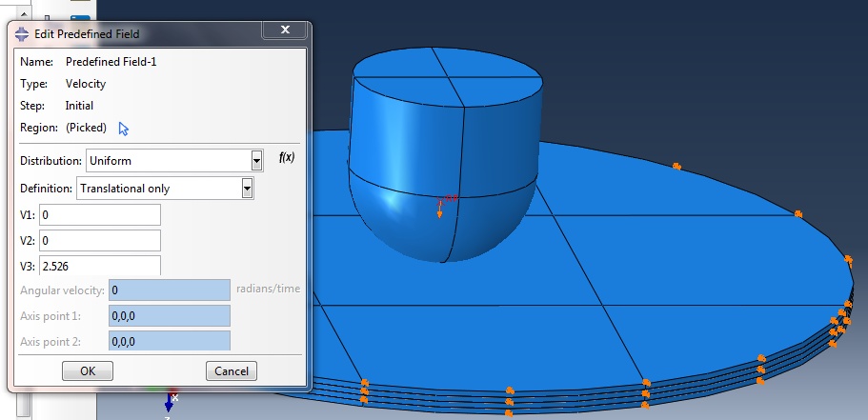Click the 'Initial' step text
The width and height of the screenshot is (868, 420).
point(79,106)
